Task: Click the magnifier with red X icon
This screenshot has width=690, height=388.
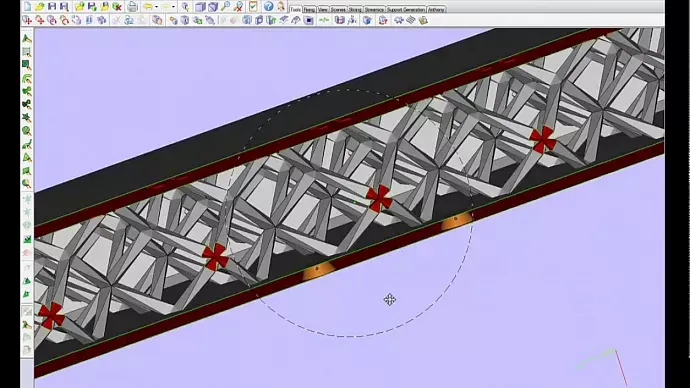Action: [238, 6]
